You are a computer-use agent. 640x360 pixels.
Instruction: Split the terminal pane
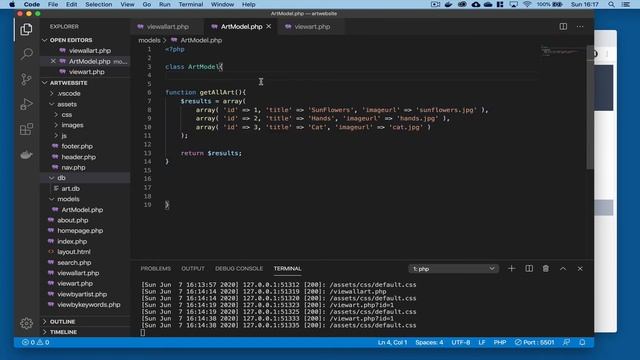529,269
